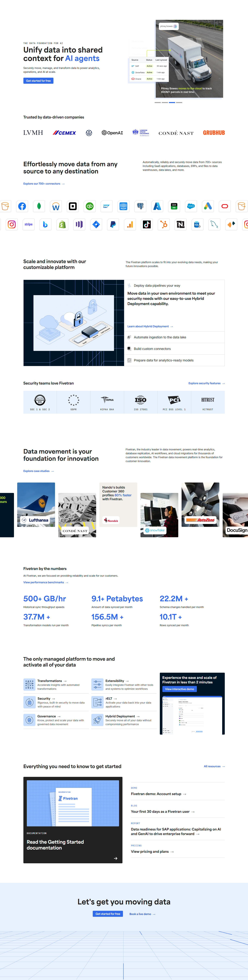Open Your first 30 days blog link

(163, 811)
